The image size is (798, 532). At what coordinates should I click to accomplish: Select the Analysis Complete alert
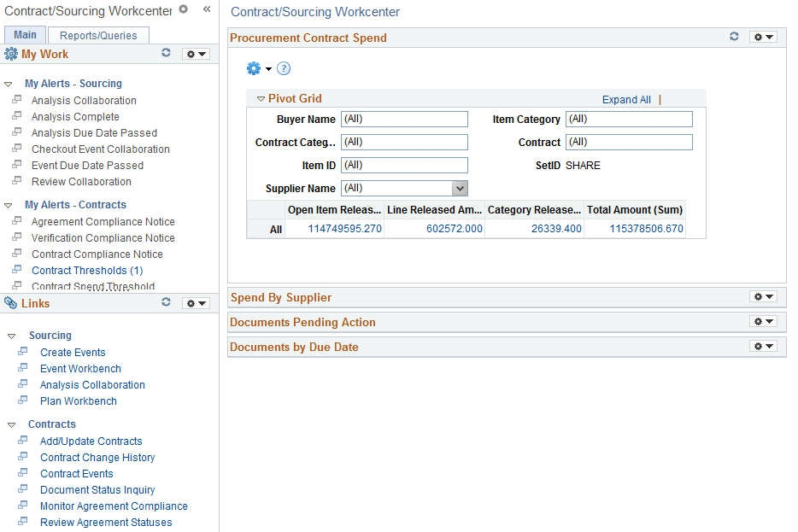75,117
